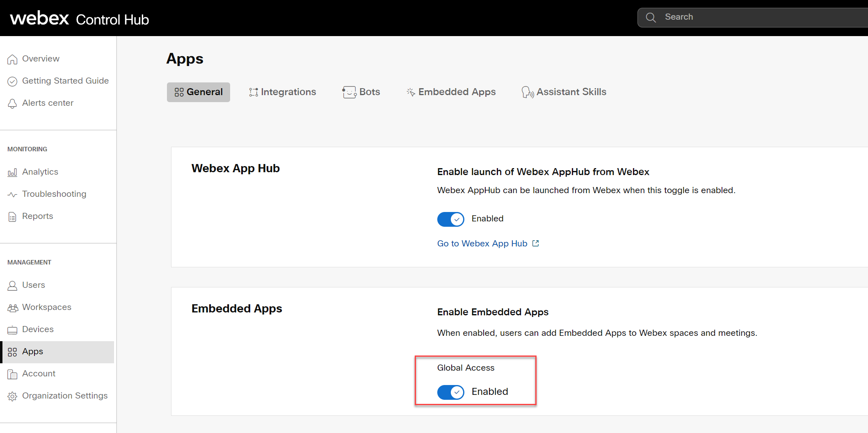Select Apps in the sidebar
This screenshot has width=868, height=433.
58,352
